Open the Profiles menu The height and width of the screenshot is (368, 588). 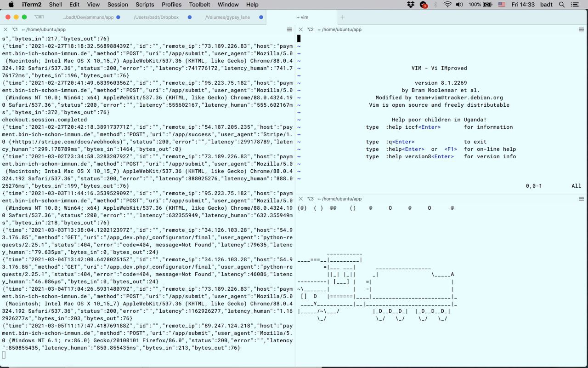[x=171, y=4]
